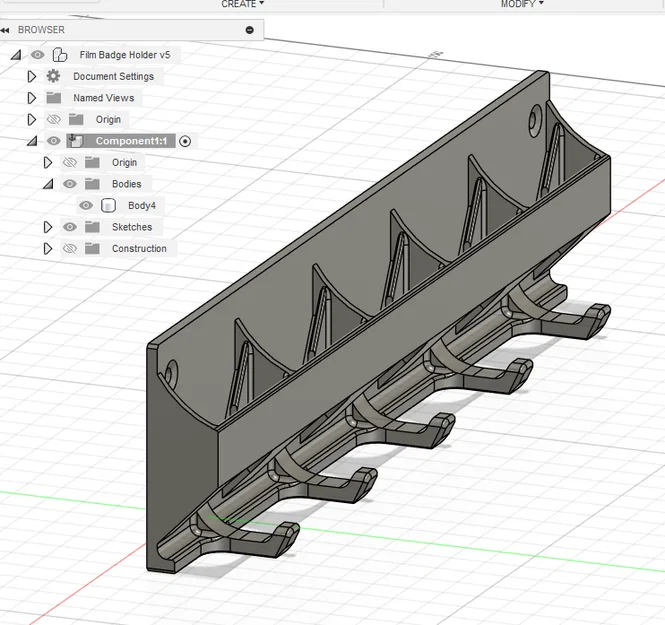Click the Body4 solid body icon

tap(109, 206)
